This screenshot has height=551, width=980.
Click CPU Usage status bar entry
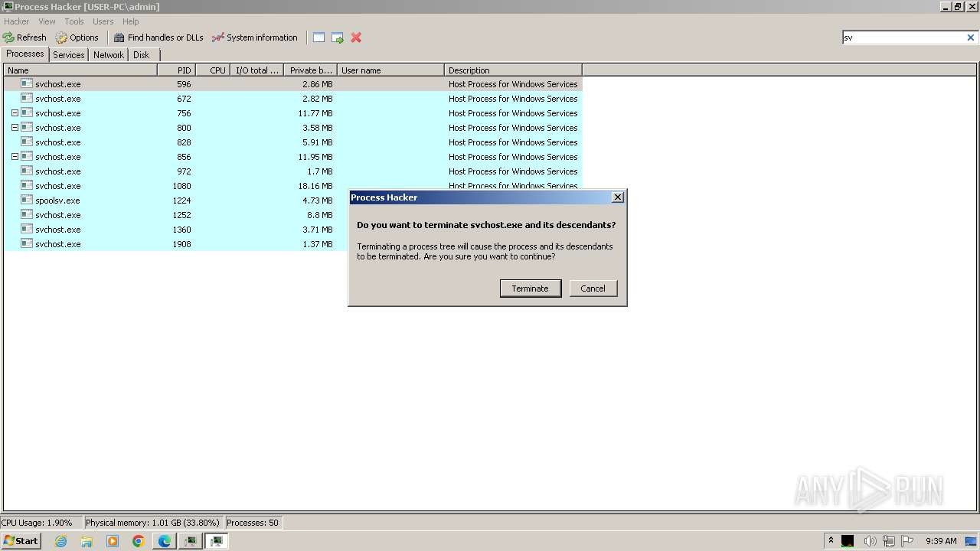click(x=41, y=523)
